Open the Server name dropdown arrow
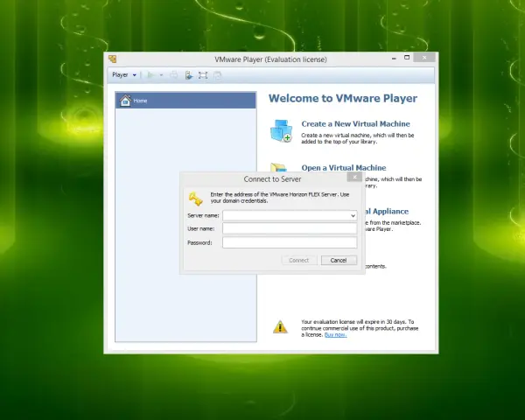525x420 pixels. [x=353, y=216]
